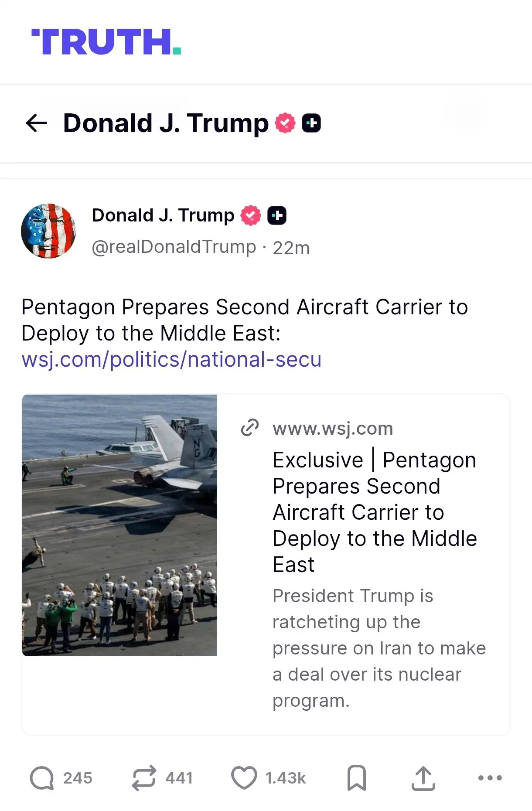Click the 22m post timestamp

[291, 248]
